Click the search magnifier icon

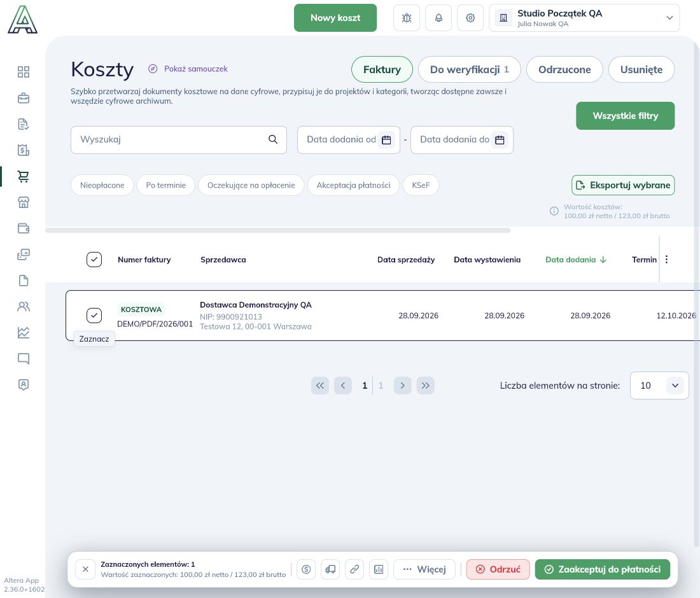(273, 140)
